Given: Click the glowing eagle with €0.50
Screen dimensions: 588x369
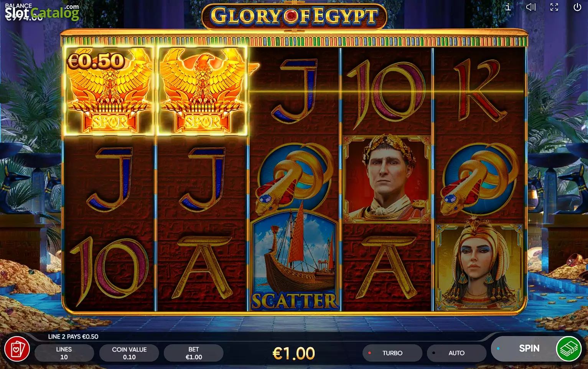Looking at the screenshot, I should tap(109, 91).
